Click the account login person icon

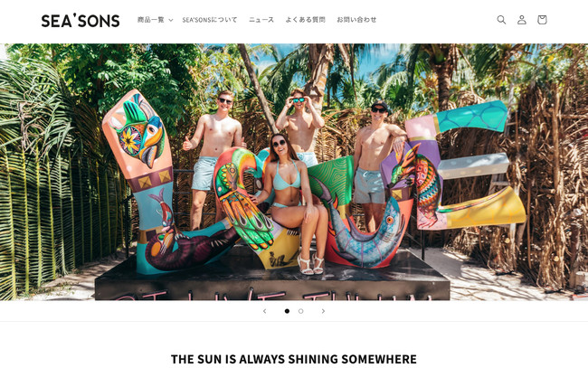tap(522, 20)
